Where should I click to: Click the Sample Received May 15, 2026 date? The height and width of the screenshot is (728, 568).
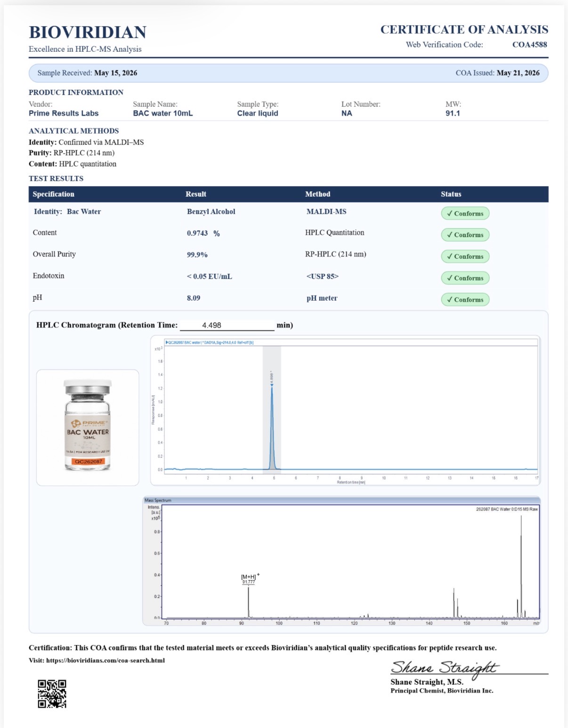pos(116,73)
